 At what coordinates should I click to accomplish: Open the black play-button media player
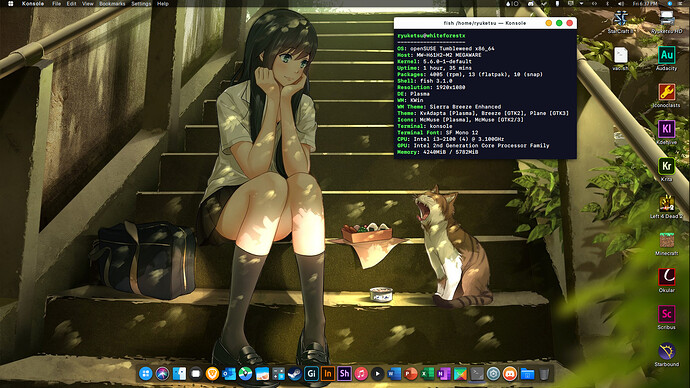click(378, 374)
